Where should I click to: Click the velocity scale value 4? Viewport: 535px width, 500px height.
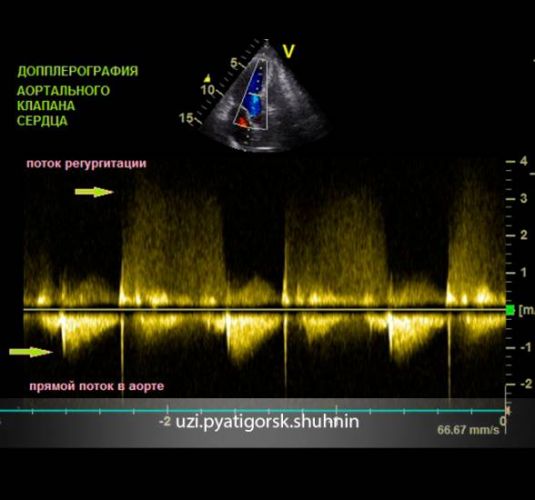(524, 161)
